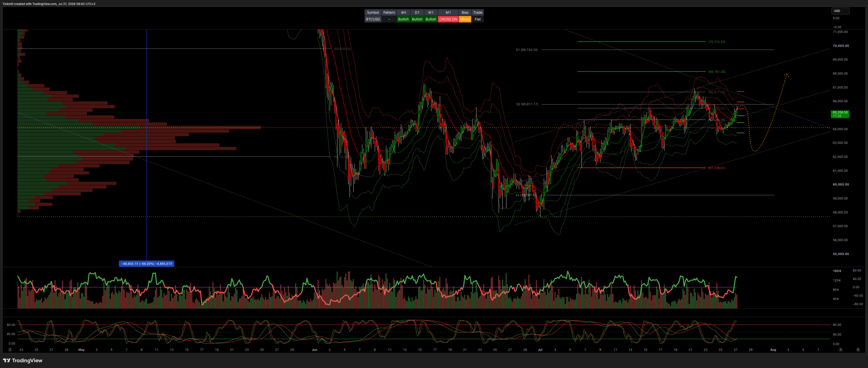Image resolution: width=868 pixels, height=368 pixels.
Task: Click the W1 Bullish cell
Action: 431,19
